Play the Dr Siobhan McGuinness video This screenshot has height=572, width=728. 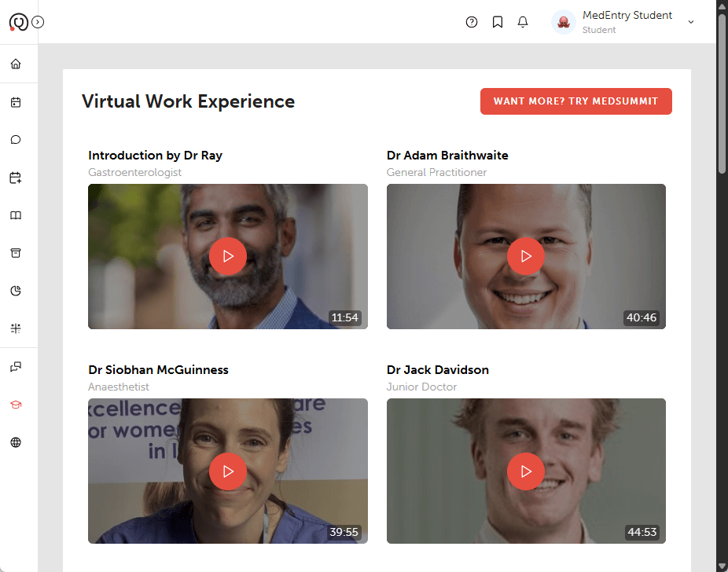228,471
